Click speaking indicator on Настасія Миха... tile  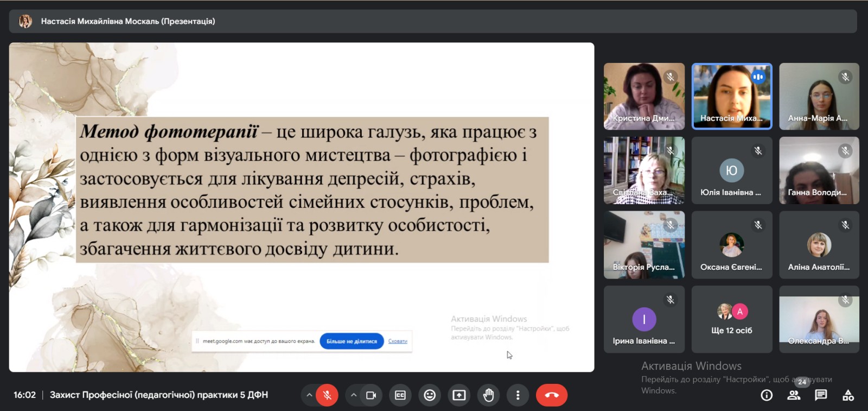point(758,77)
